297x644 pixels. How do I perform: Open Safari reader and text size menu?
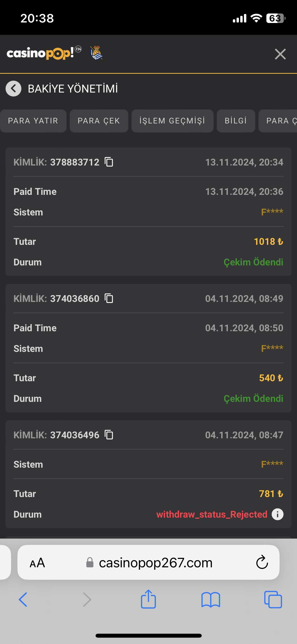(x=37, y=563)
